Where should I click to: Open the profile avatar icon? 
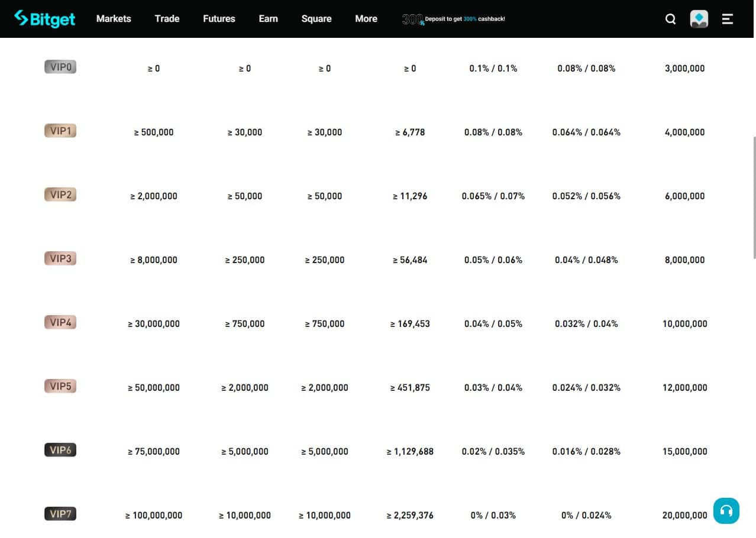pyautogui.click(x=699, y=18)
